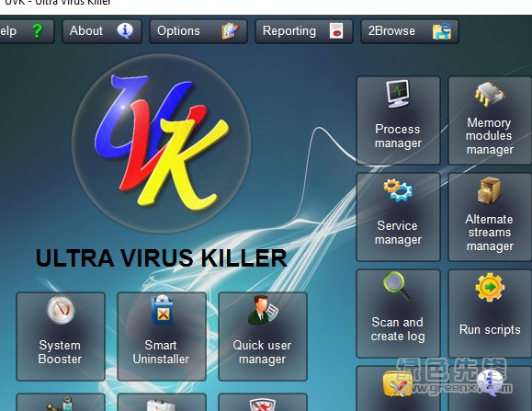Launch the Service manager gears tile
Viewport: 532px width, 411px height.
[x=398, y=217]
